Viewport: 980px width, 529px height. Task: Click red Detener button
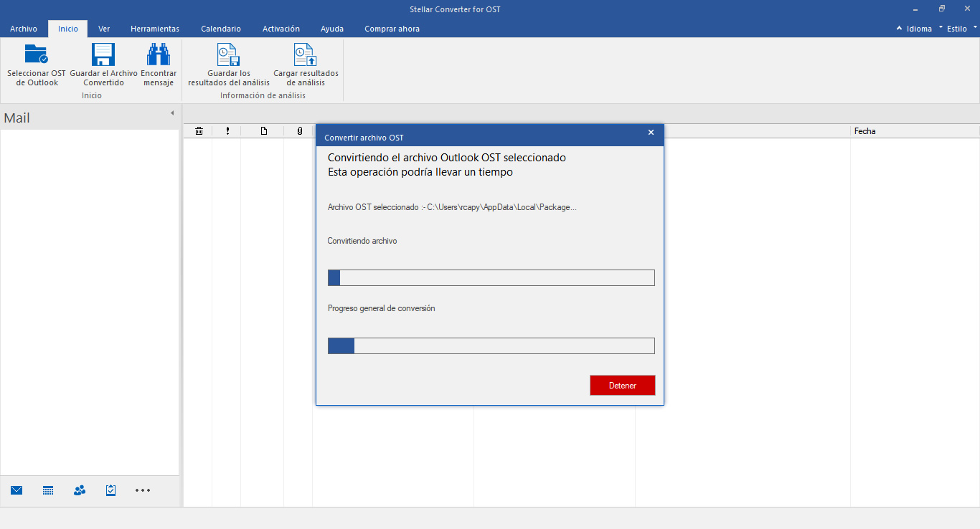(623, 385)
